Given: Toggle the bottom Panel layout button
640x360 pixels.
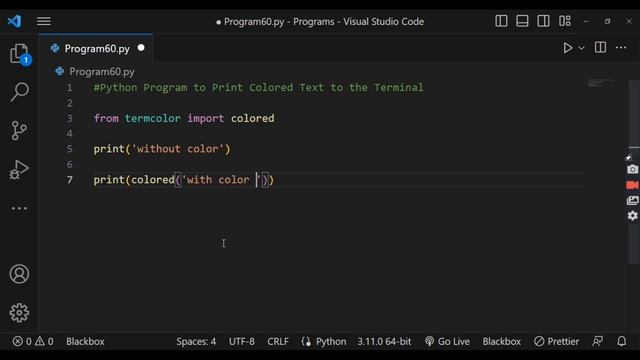Looking at the screenshot, I should 522,21.
